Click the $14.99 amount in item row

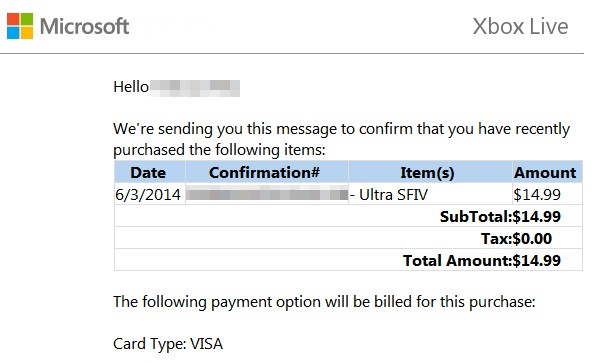pos(537,195)
